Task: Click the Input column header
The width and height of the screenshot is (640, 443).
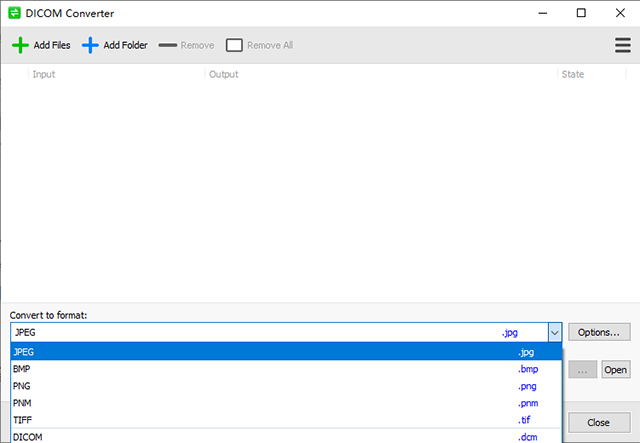Action: pos(116,74)
